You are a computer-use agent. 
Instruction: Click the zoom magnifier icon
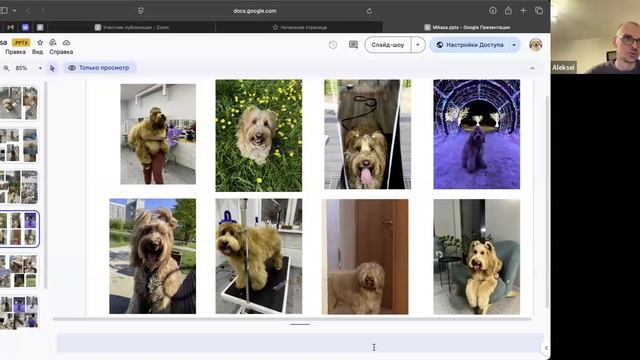pyautogui.click(x=6, y=68)
